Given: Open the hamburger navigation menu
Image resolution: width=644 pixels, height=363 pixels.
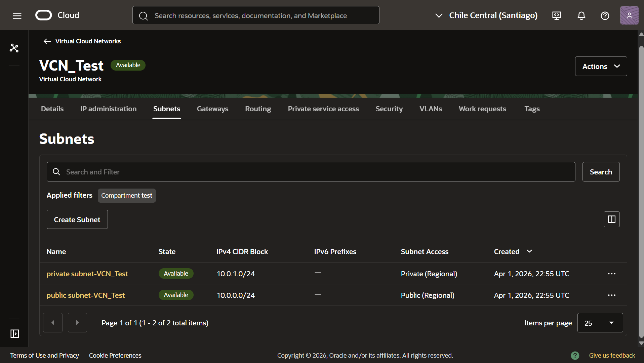Looking at the screenshot, I should tap(17, 15).
